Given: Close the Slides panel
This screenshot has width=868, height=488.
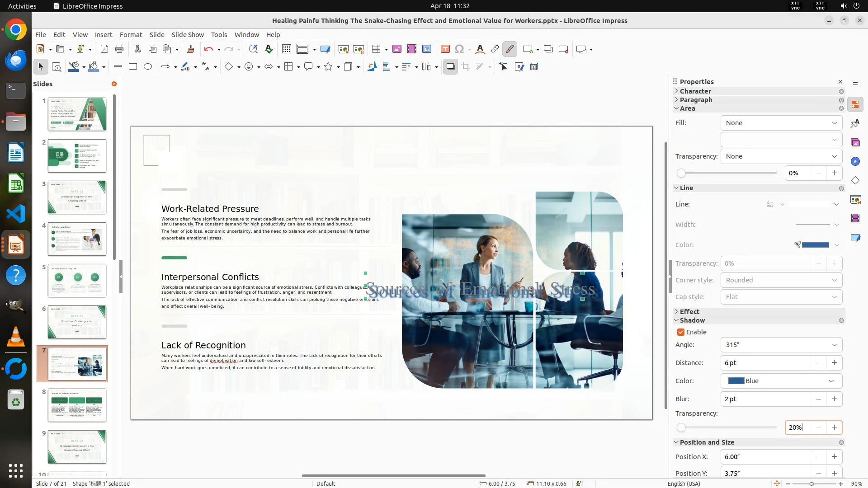Looking at the screenshot, I should 114,84.
